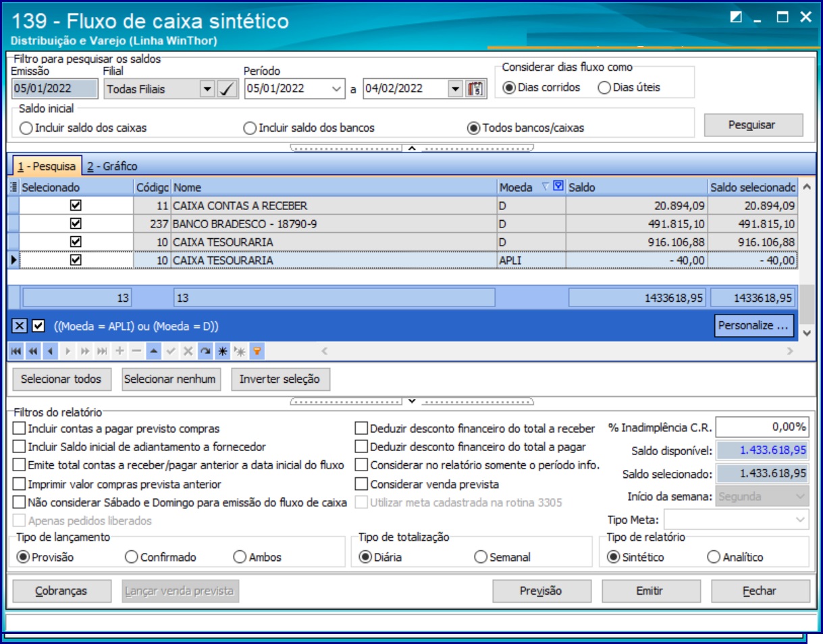
Task: Select the 1 - Pesquisa tab
Action: click(46, 166)
